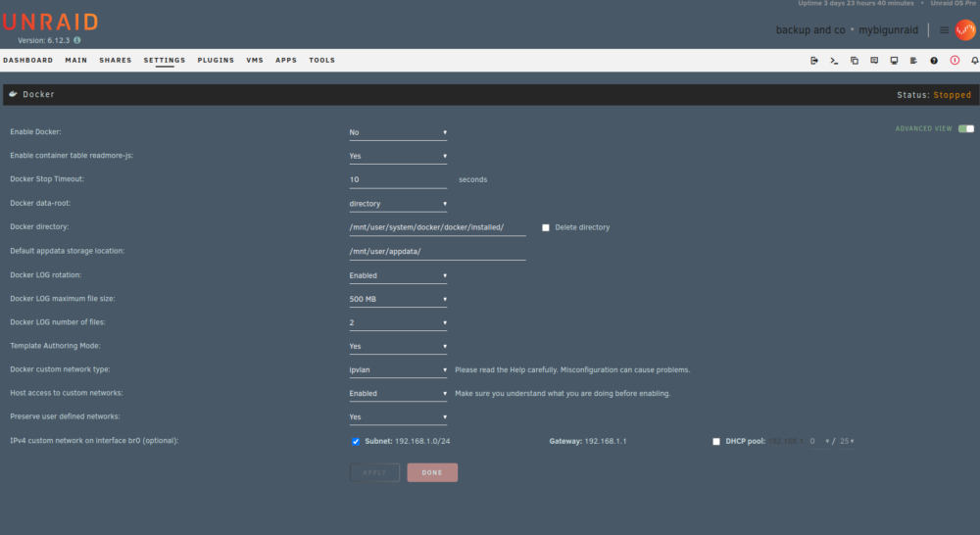Click the Docker whale icon in header
This screenshot has width=980, height=535.
coord(13,94)
